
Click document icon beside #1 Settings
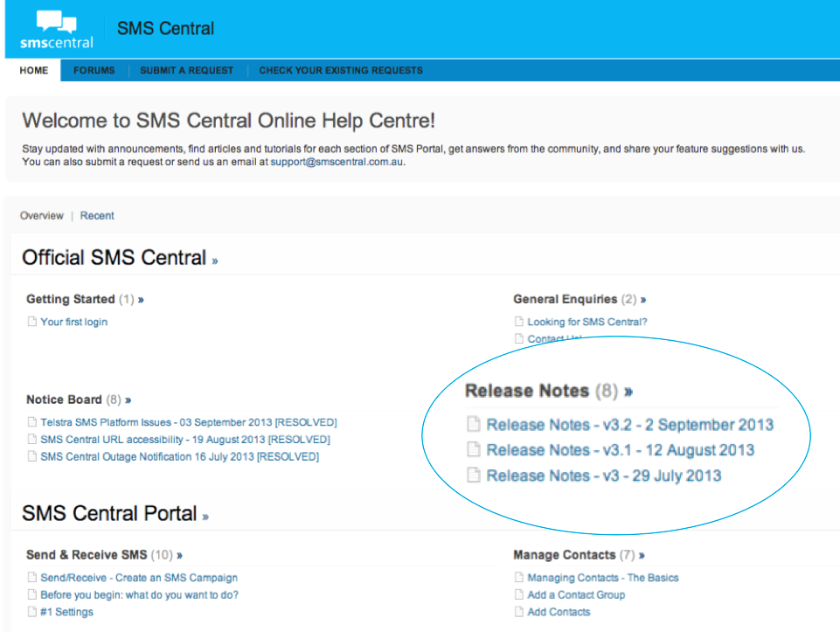tap(32, 612)
